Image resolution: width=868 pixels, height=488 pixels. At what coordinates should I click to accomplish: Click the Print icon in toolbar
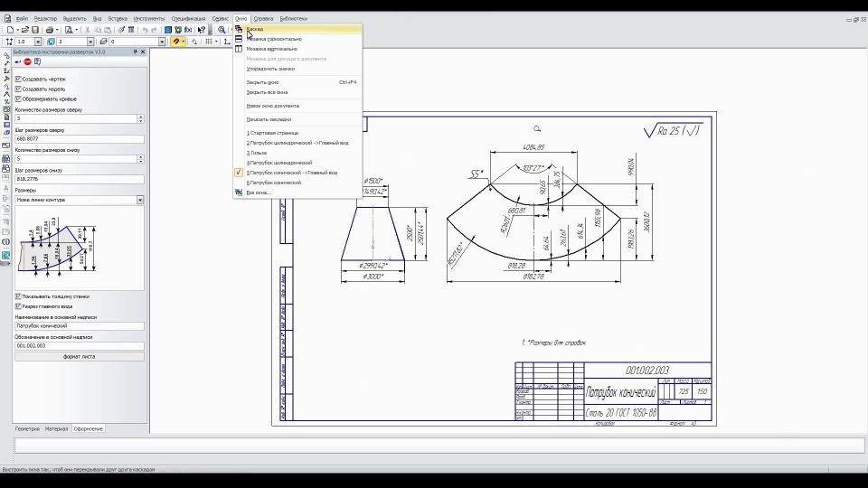coord(50,30)
